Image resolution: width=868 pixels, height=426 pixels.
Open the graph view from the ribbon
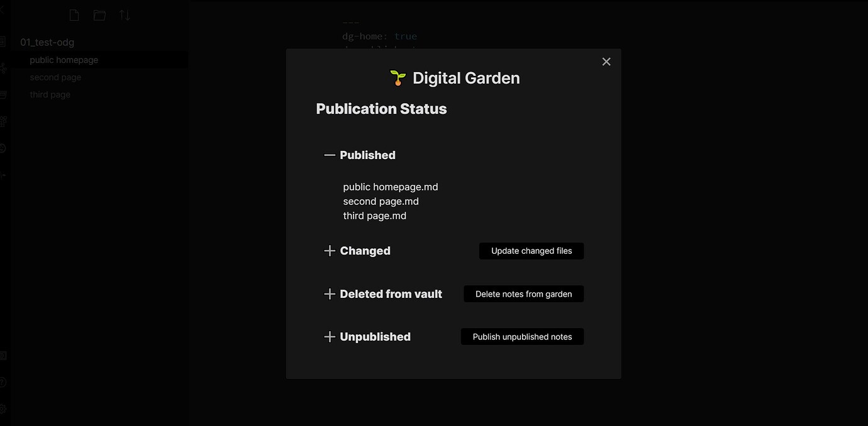coord(3,68)
